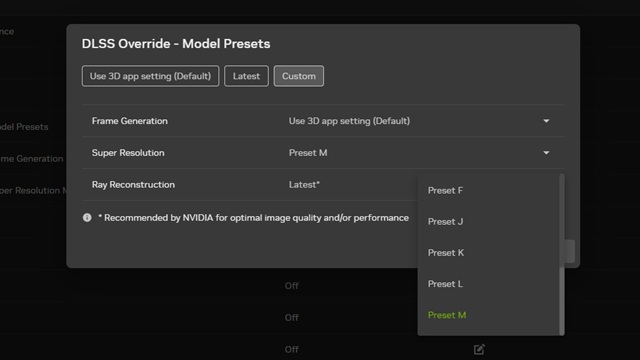
Task: Expand the Super Resolution dropdown arrow
Action: coord(546,153)
